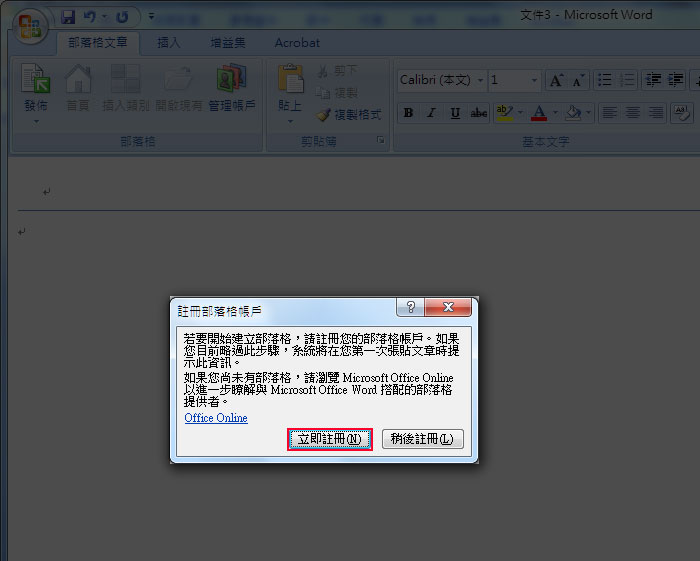Expand the 發佈 dropdown arrow

tap(37, 121)
